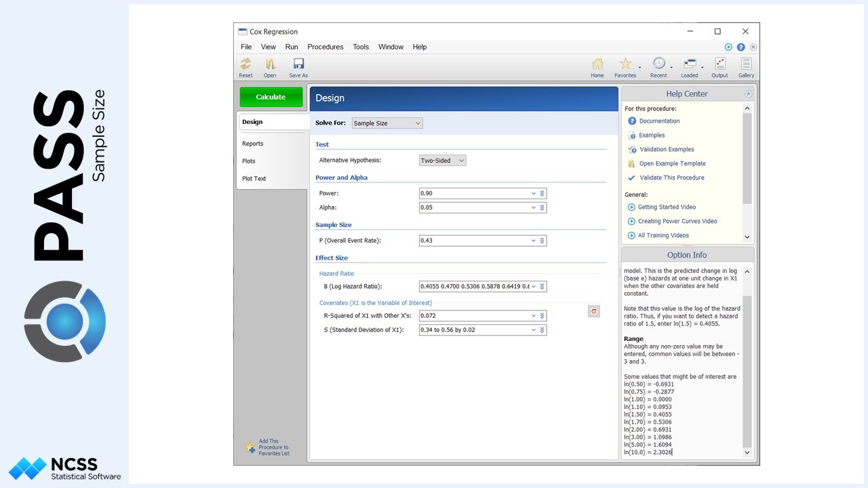Click the Reset toolbar icon
The width and height of the screenshot is (868, 488).
[245, 64]
